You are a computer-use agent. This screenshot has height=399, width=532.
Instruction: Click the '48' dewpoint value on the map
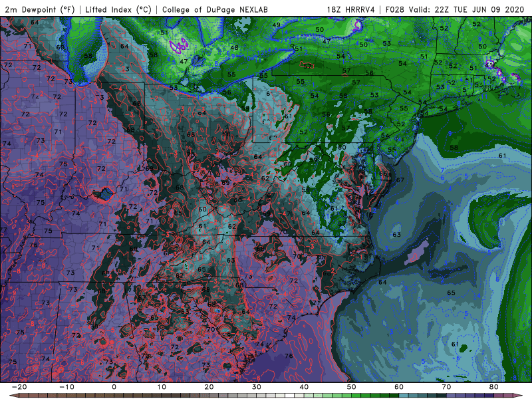coord(234,48)
